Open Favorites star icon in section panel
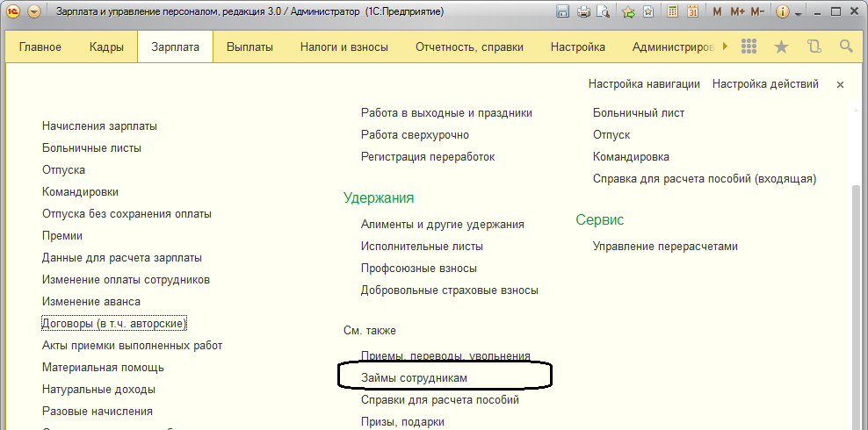Screen dimensions: 868x430 tap(781, 47)
